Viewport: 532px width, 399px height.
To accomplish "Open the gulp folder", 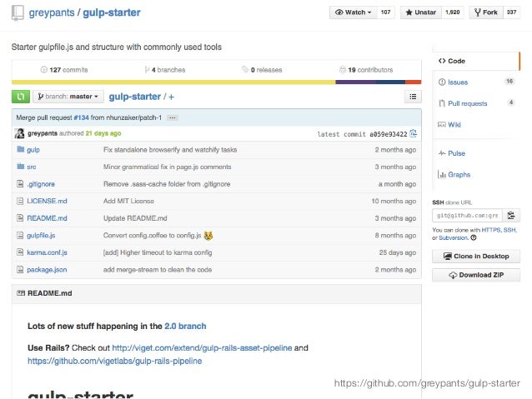I will click(33, 150).
